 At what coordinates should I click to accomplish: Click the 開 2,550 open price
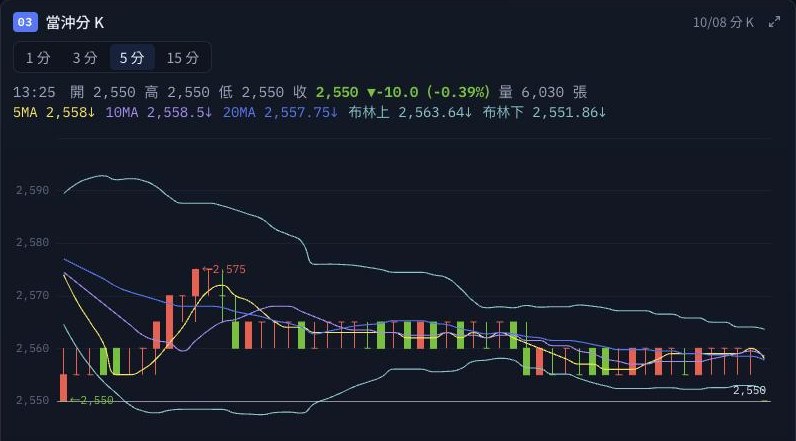[103, 92]
